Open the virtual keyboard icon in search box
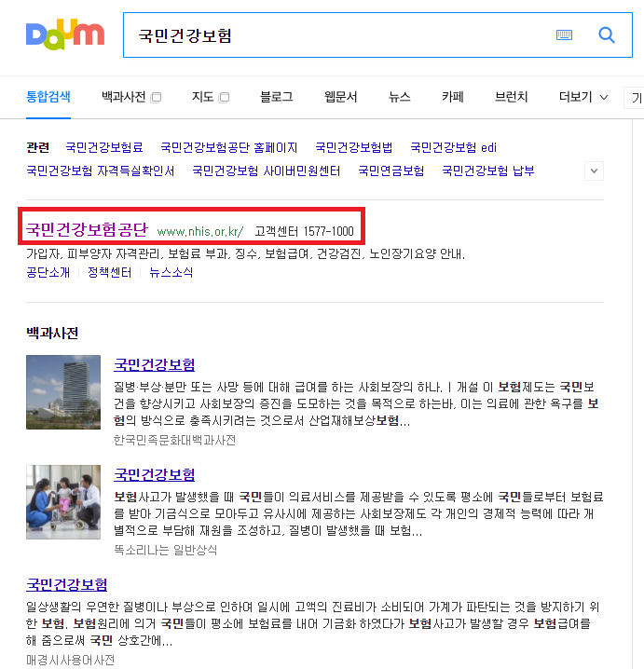This screenshot has width=644, height=669. (564, 35)
